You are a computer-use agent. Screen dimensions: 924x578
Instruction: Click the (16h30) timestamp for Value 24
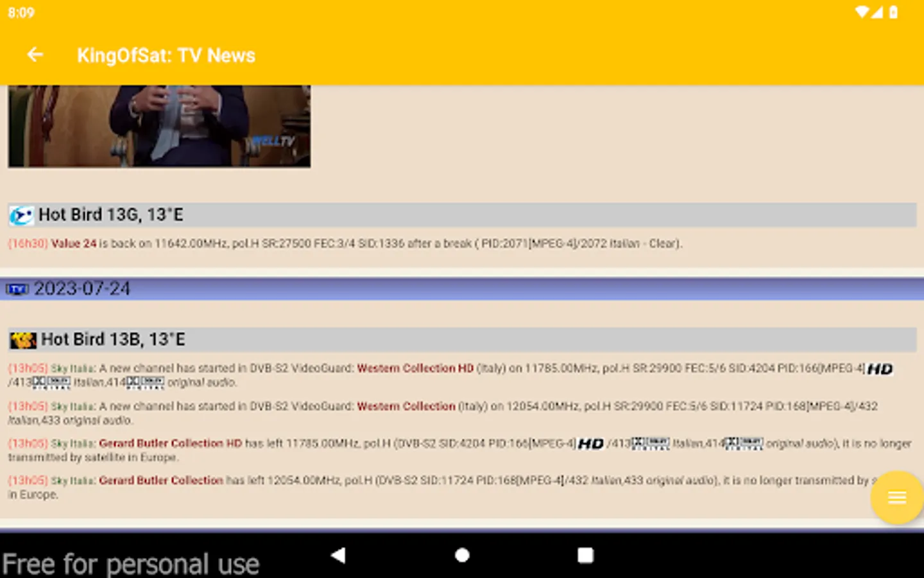28,243
